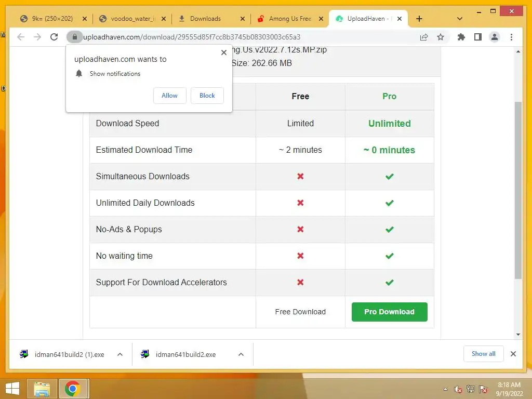This screenshot has height=399, width=532.
Task: Toggle Chrome side panel
Action: click(478, 37)
